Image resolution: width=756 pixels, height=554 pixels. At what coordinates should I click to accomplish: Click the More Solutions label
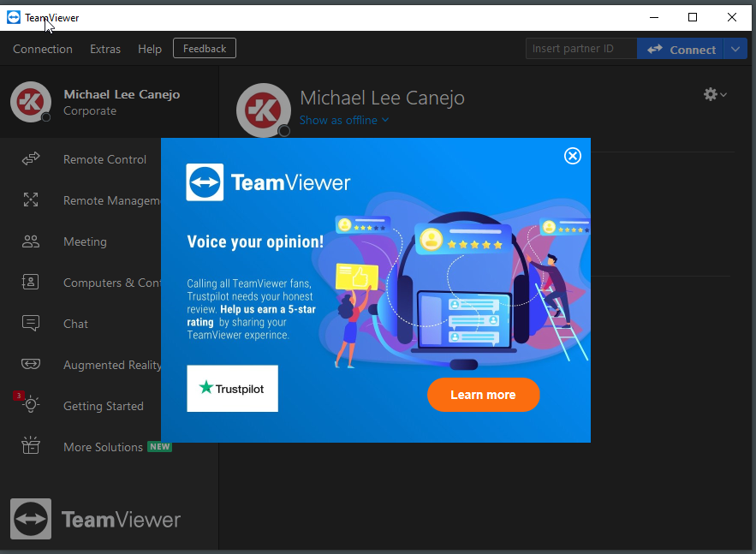[x=103, y=447]
